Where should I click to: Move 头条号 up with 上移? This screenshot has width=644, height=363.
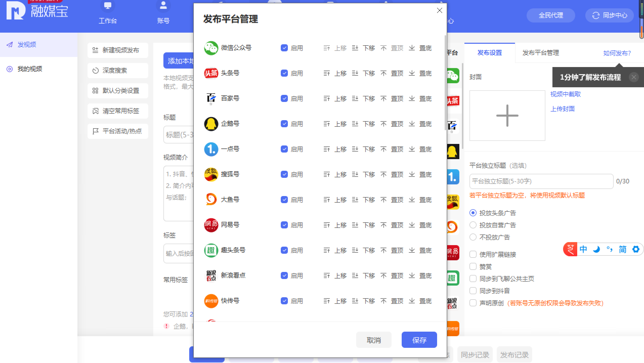coord(335,73)
